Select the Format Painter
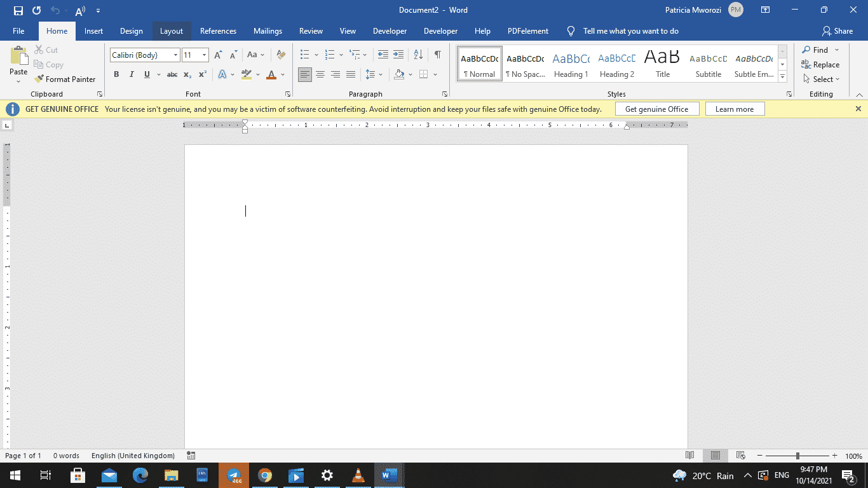 [65, 79]
